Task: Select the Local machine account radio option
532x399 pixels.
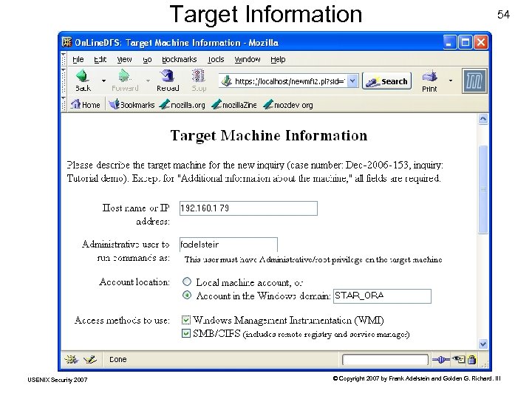Action: tap(187, 282)
